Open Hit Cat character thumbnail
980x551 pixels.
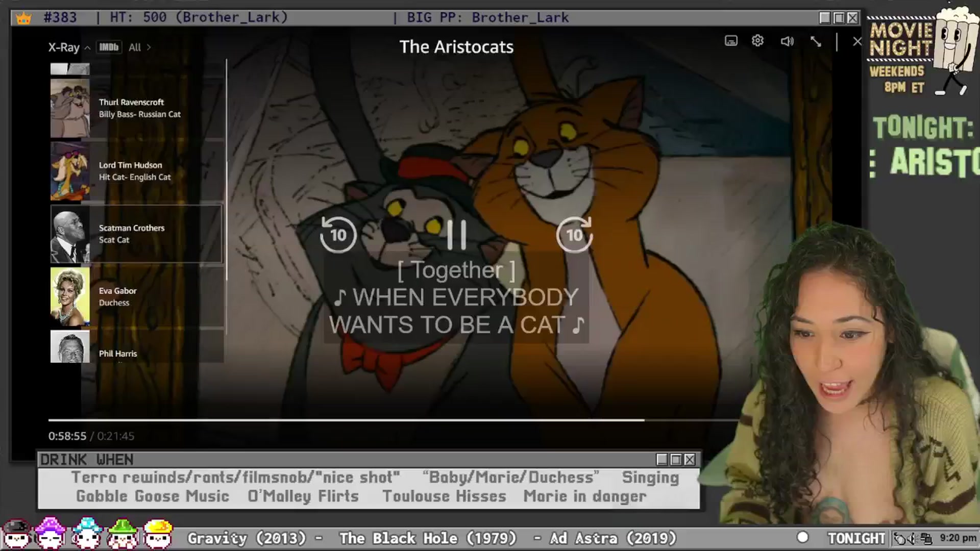click(70, 171)
